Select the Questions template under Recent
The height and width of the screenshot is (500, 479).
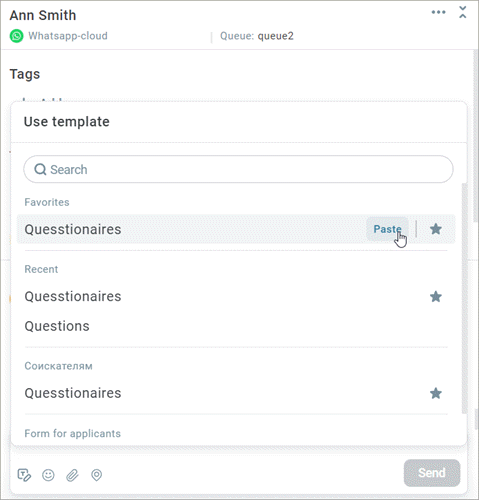[x=57, y=326]
